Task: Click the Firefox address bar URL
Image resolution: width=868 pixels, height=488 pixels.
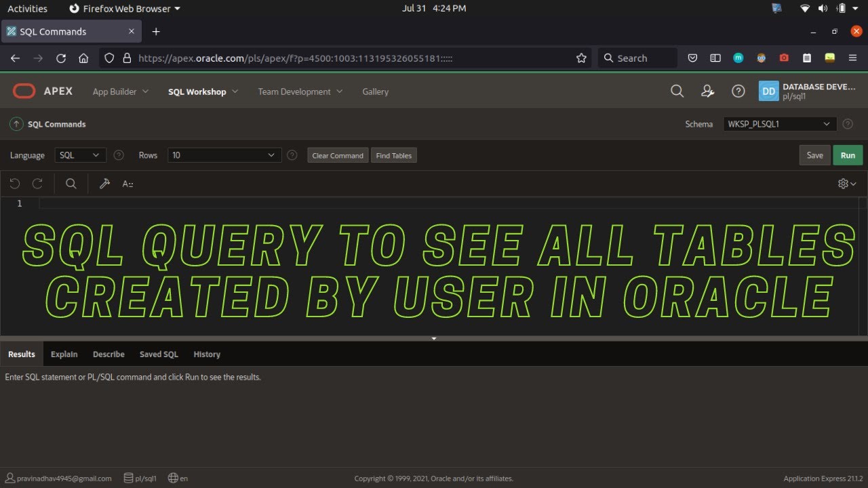Action: pyautogui.click(x=296, y=58)
